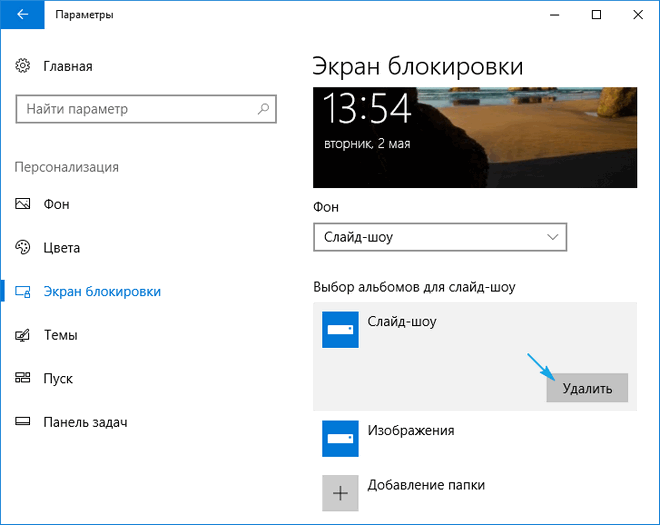
Task: Open the Фон dropdown showing Слайд-шоу
Action: point(440,237)
